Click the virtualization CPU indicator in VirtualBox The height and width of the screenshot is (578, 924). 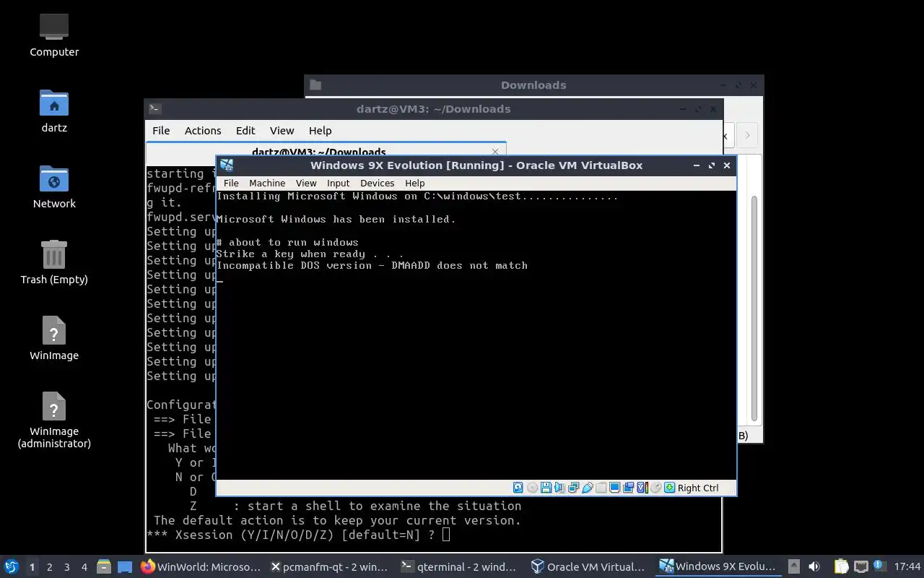tap(642, 488)
